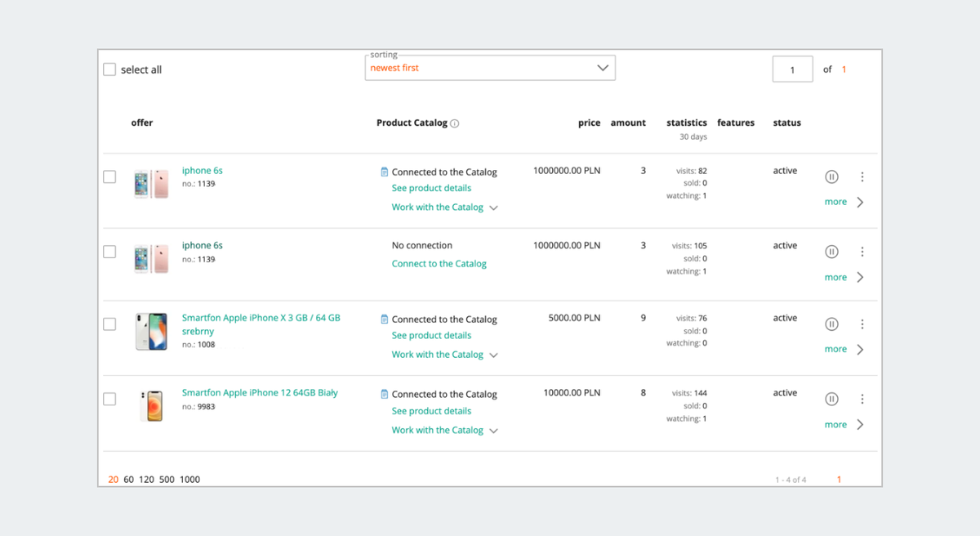This screenshot has width=980, height=536.
Task: Open kebab menu for iphone 6s visits 82 row
Action: [862, 176]
